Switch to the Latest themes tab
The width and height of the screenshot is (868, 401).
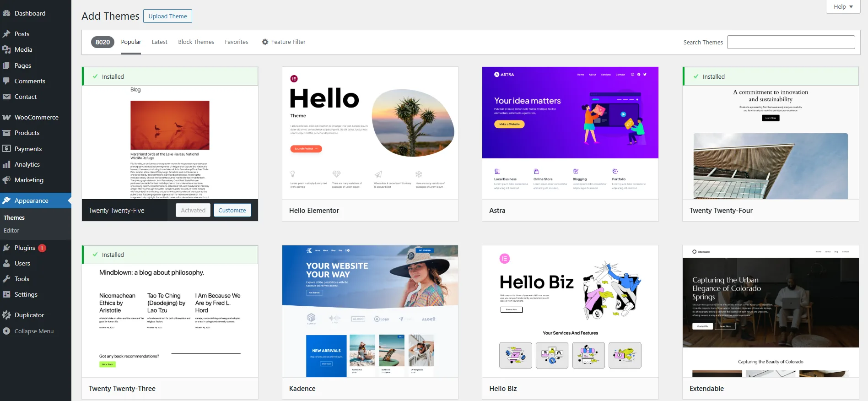pyautogui.click(x=159, y=42)
